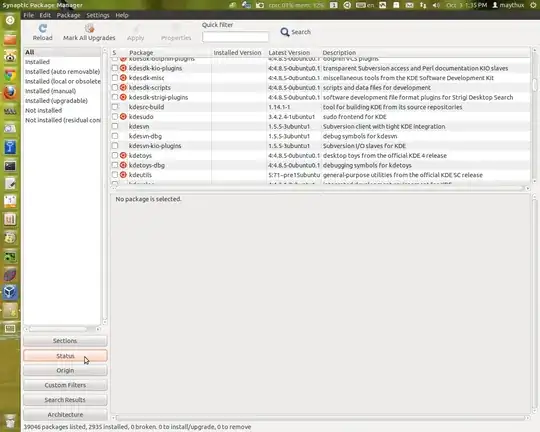
Task: Open the Settings menu
Action: pyautogui.click(x=97, y=15)
